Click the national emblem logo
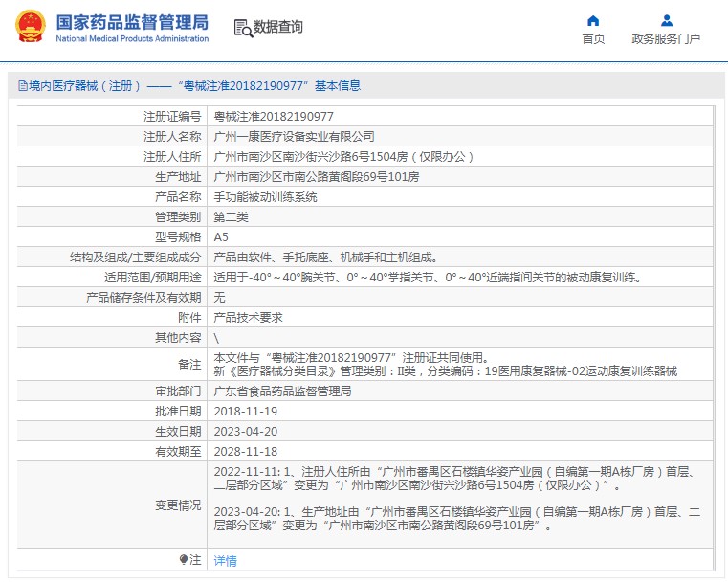 [x=31, y=27]
